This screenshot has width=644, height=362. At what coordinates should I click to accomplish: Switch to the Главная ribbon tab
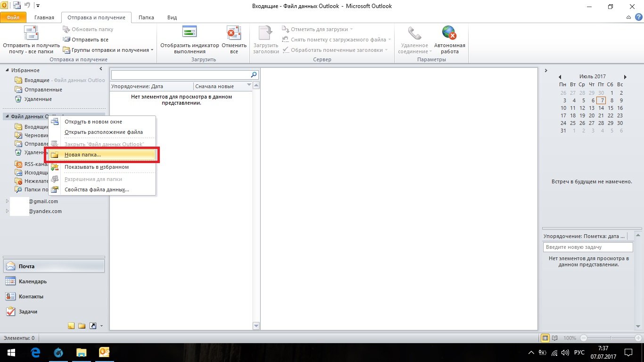44,17
